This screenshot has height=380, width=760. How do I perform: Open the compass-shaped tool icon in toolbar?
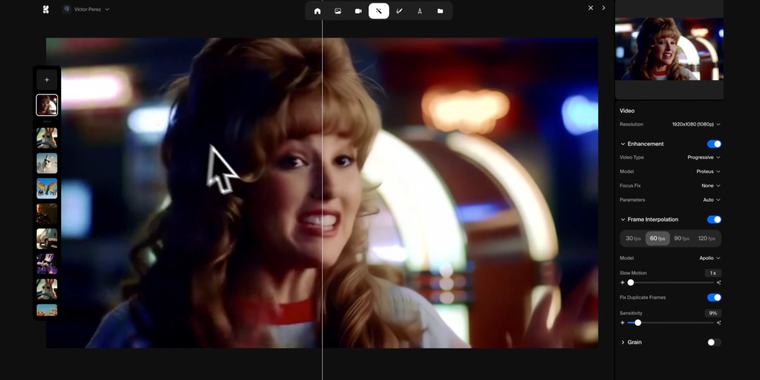click(x=420, y=11)
